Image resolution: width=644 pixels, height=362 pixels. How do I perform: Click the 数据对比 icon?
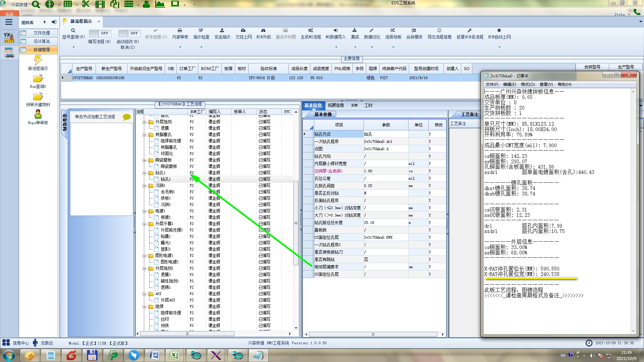click(x=372, y=31)
